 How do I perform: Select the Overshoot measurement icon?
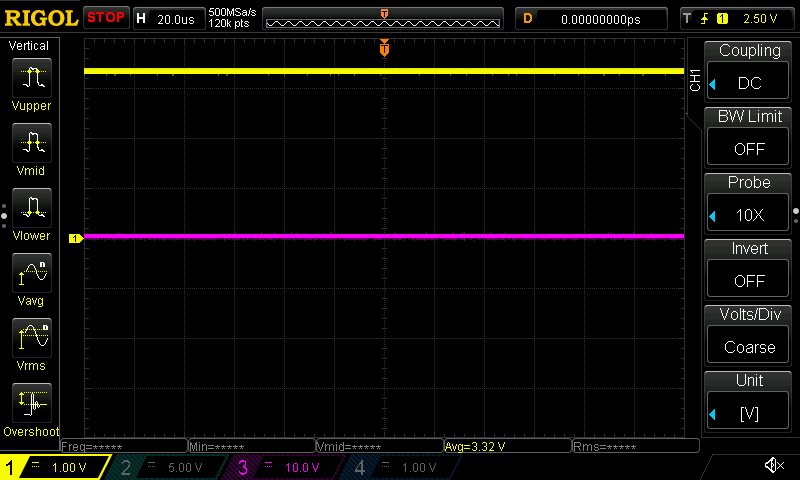[x=32, y=403]
